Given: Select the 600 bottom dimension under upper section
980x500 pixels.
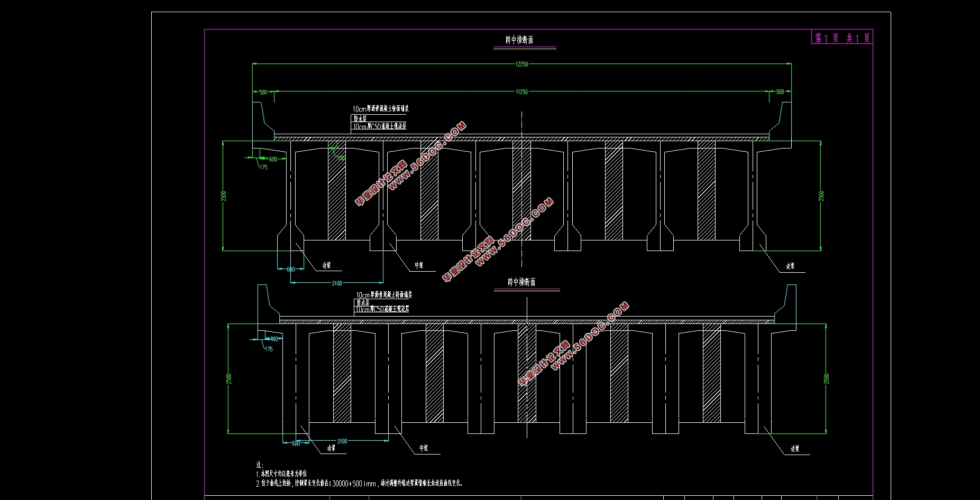Looking at the screenshot, I should [x=290, y=270].
